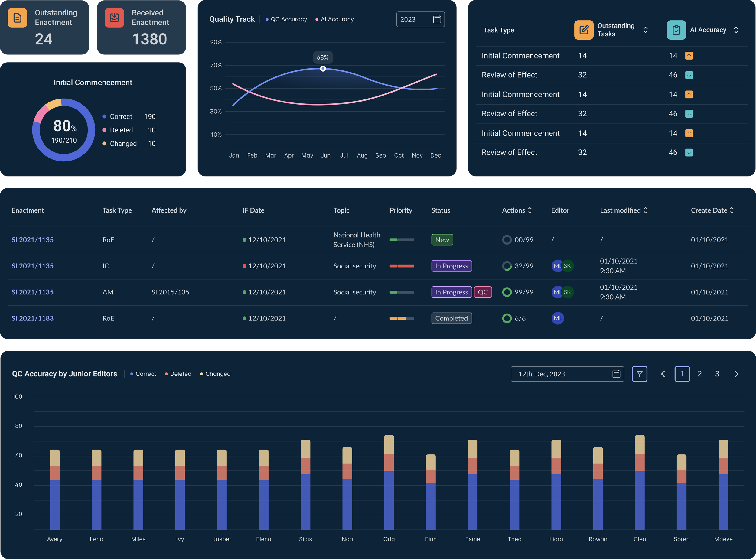Go to page 2 of editors chart
The width and height of the screenshot is (756, 559).
pos(699,374)
